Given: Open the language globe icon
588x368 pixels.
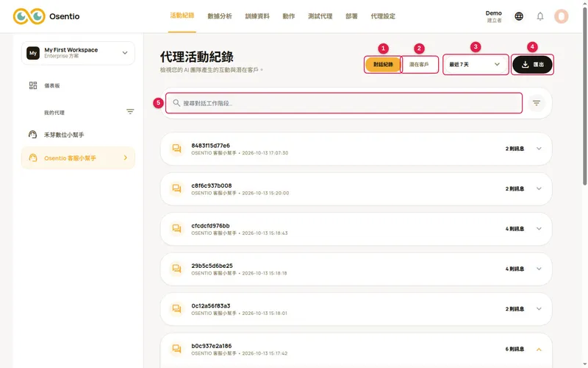Looking at the screenshot, I should point(519,16).
